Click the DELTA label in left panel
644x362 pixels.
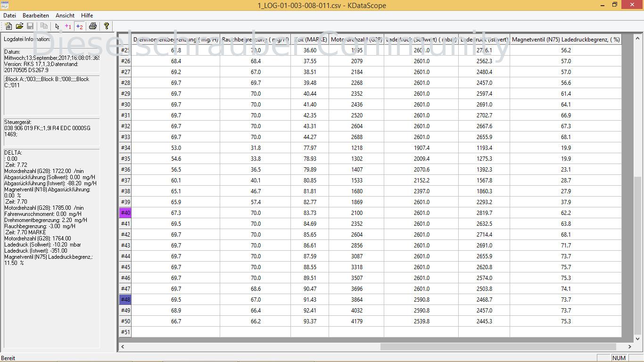[x=13, y=153]
